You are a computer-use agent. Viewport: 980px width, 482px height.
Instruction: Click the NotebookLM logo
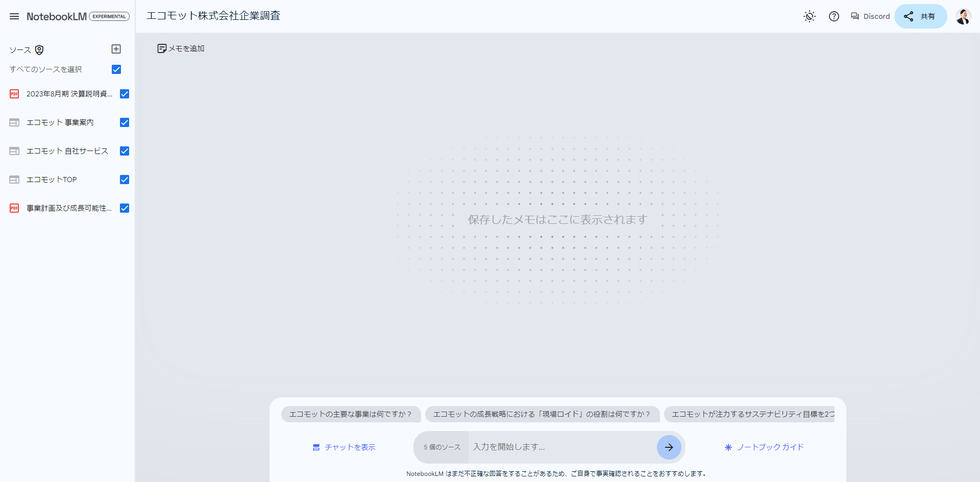point(57,16)
